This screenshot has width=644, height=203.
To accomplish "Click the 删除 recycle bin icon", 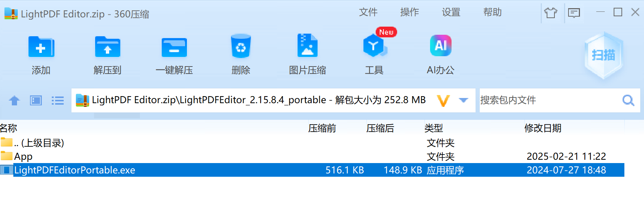I will click(x=241, y=46).
